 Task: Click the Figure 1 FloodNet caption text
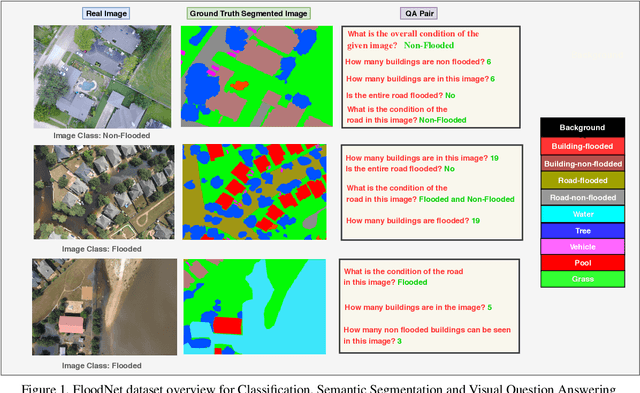pyautogui.click(x=319, y=389)
